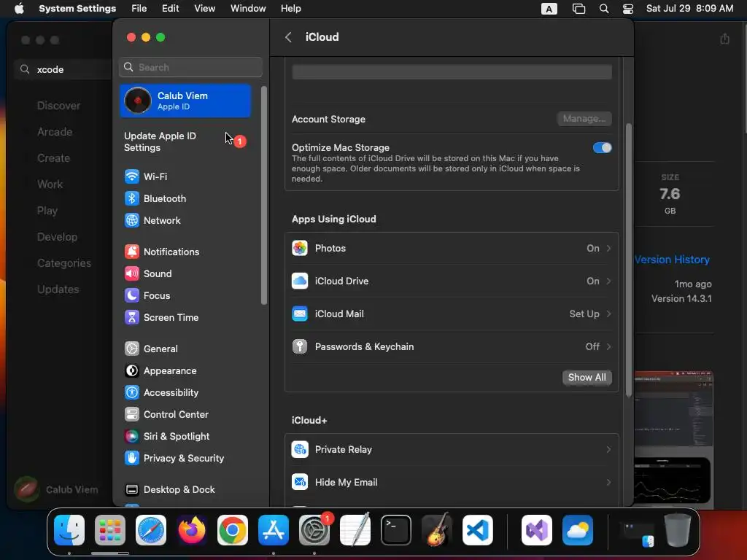This screenshot has height=560, width=747.
Task: Select Appearance settings icon
Action: pos(132,371)
